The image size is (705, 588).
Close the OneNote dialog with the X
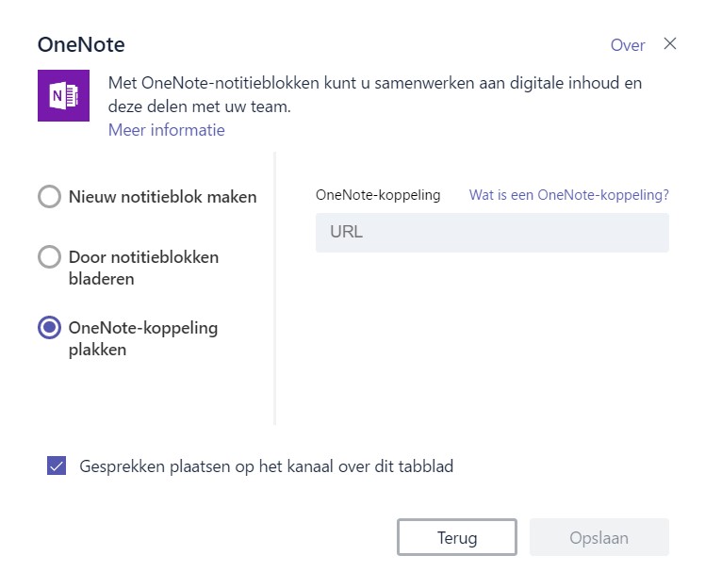[x=670, y=43]
